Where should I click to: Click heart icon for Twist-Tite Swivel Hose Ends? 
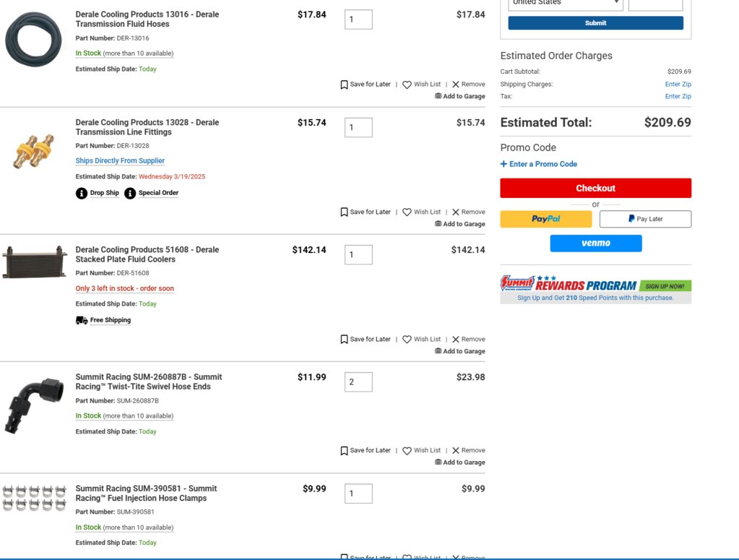[x=407, y=451]
